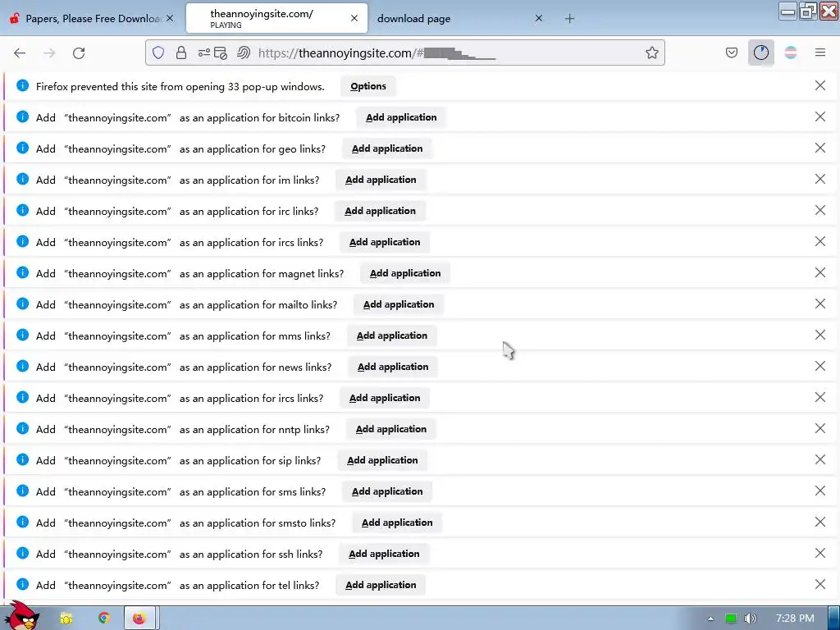This screenshot has height=630, width=840.
Task: Dismiss the magnet links notification
Action: coord(819,272)
